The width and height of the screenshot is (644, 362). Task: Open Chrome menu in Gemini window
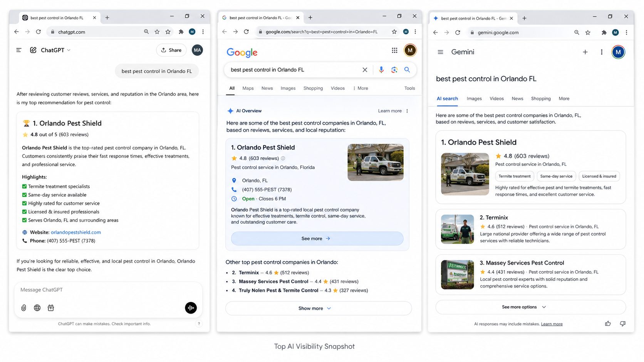click(627, 32)
